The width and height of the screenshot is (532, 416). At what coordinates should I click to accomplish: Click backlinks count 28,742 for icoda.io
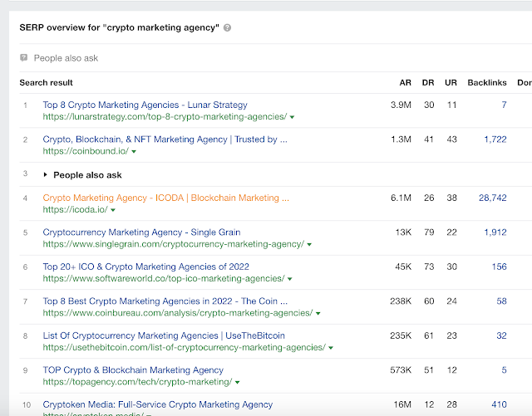click(x=493, y=198)
